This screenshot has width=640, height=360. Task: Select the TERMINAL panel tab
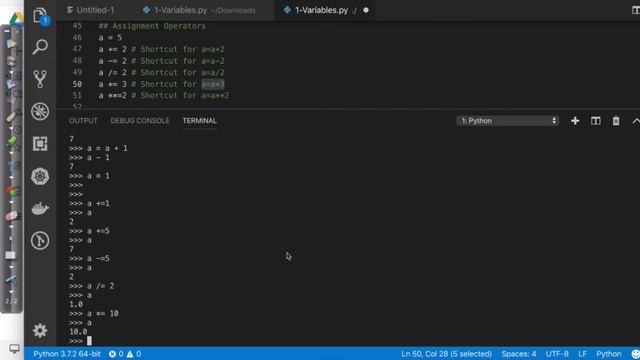tap(200, 121)
